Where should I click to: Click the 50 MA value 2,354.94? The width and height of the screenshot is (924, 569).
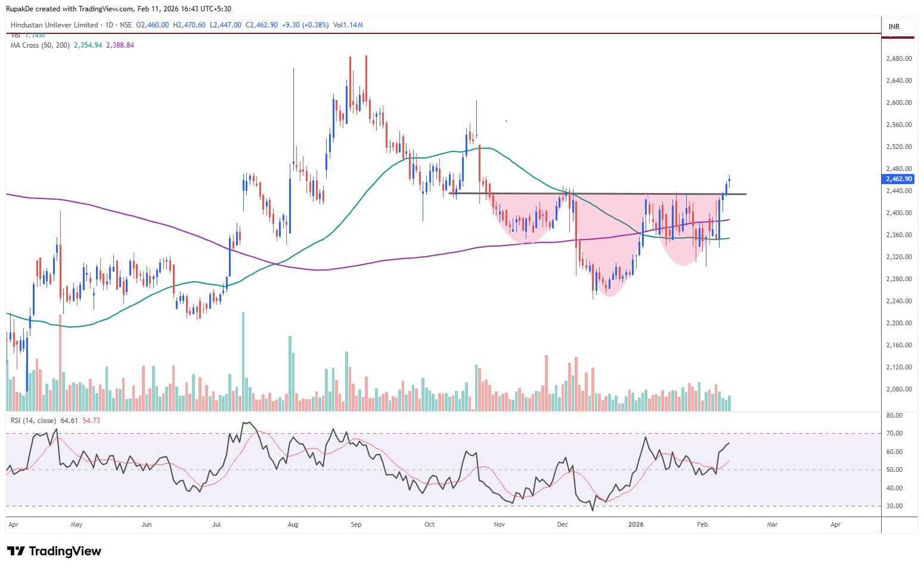coord(88,45)
